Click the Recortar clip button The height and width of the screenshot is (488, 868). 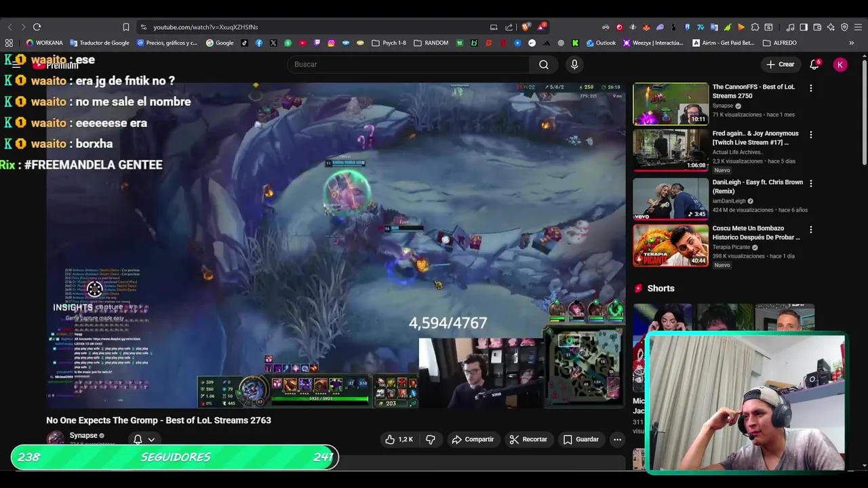[x=528, y=439]
